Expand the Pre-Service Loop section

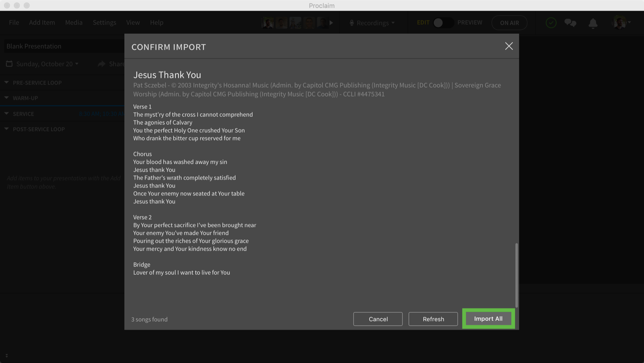coord(6,82)
